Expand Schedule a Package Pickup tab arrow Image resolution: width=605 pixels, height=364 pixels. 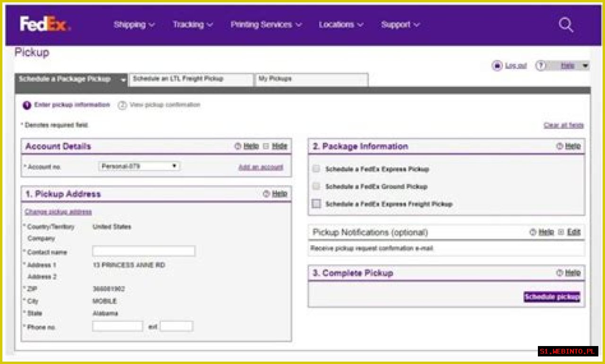coord(123,80)
